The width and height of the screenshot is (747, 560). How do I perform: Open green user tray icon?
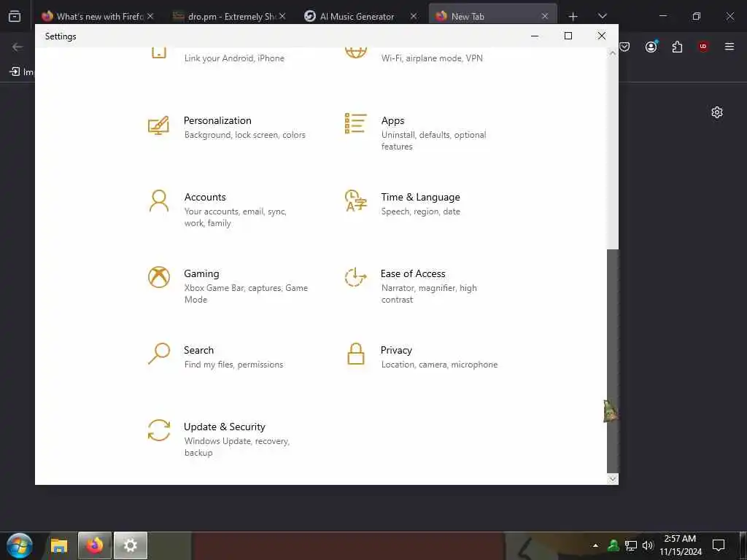click(613, 545)
